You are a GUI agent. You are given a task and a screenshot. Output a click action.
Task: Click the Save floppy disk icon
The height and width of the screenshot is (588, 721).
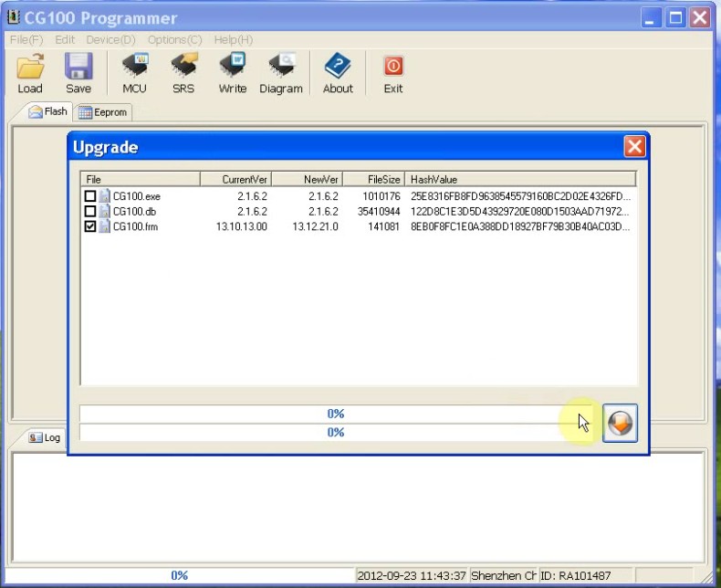tap(78, 67)
